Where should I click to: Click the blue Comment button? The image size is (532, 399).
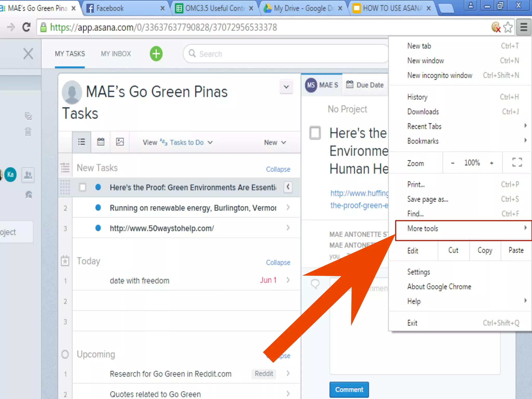click(349, 389)
